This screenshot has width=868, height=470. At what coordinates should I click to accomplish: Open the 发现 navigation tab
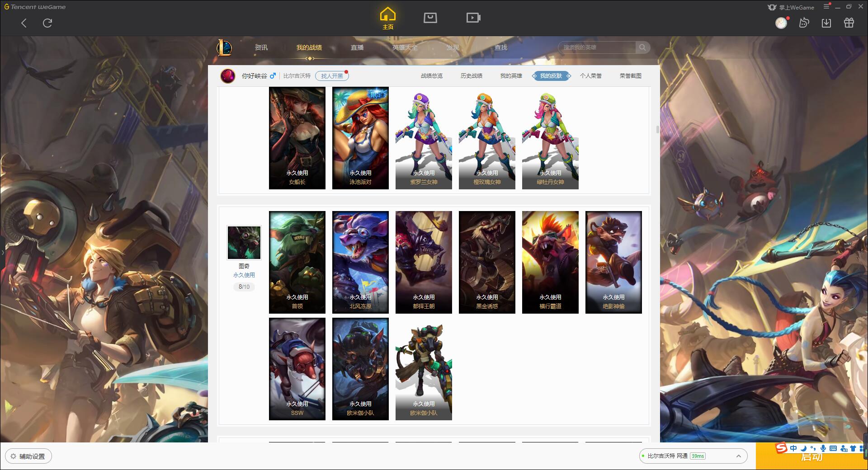[453, 47]
